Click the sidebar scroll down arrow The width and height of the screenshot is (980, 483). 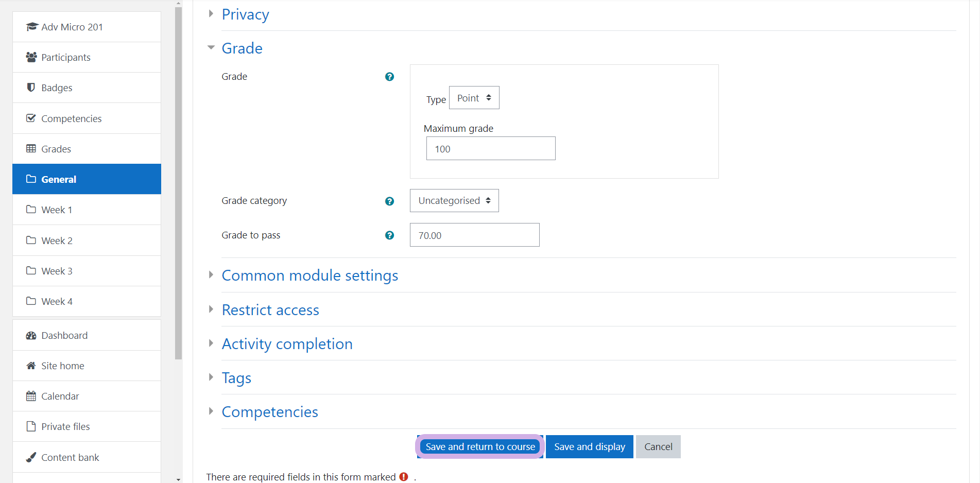click(x=178, y=479)
